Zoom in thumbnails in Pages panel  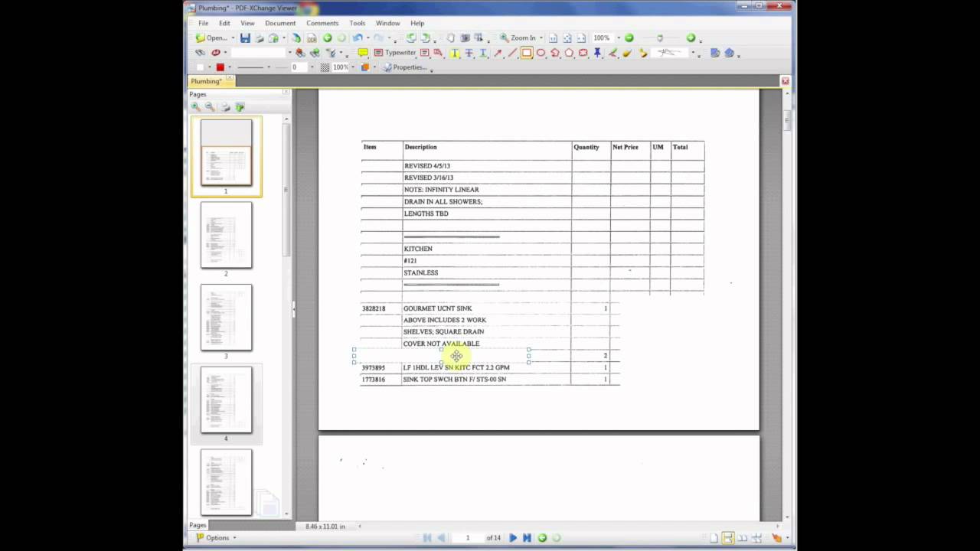(x=196, y=107)
